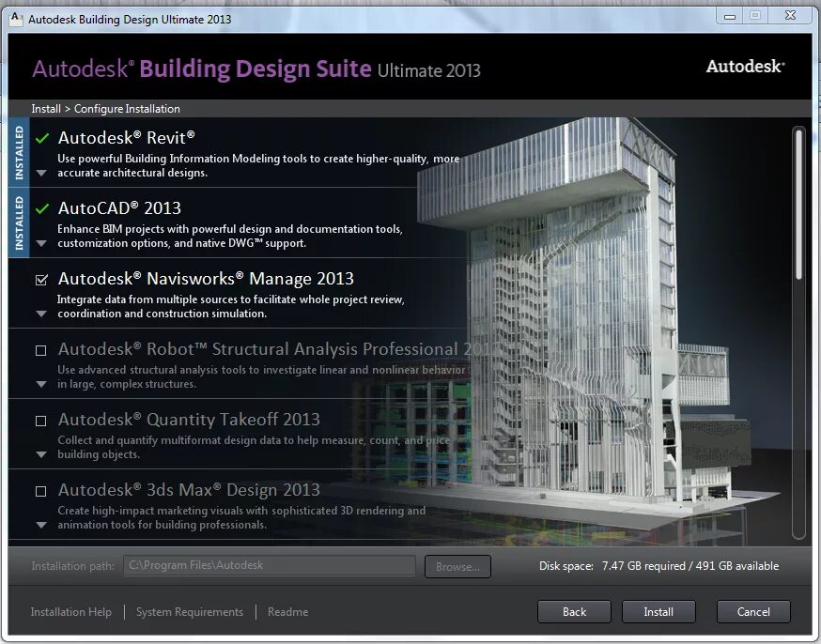This screenshot has height=644, width=821.
Task: Select the Quantity Takeoff 2013 title
Action: 189,420
